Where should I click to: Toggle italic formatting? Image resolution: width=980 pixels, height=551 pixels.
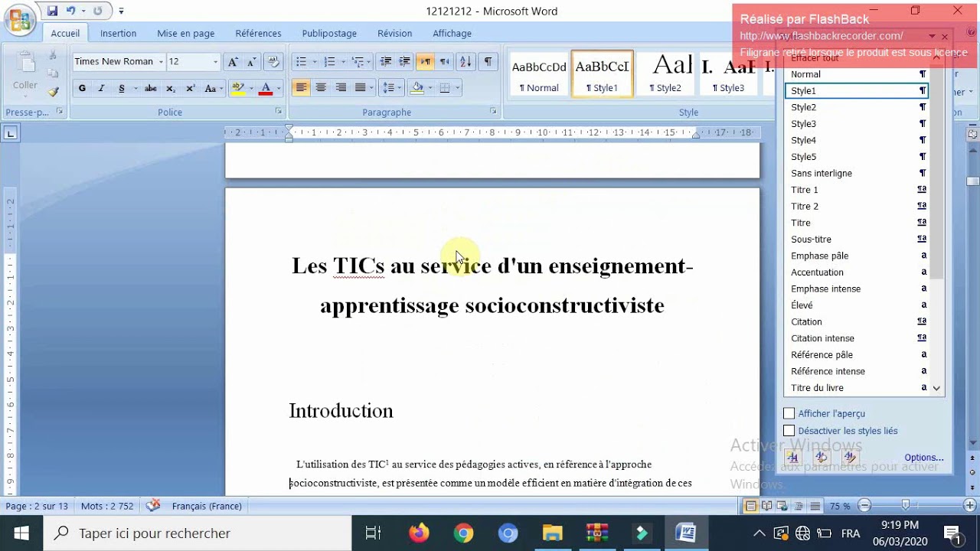tap(101, 88)
